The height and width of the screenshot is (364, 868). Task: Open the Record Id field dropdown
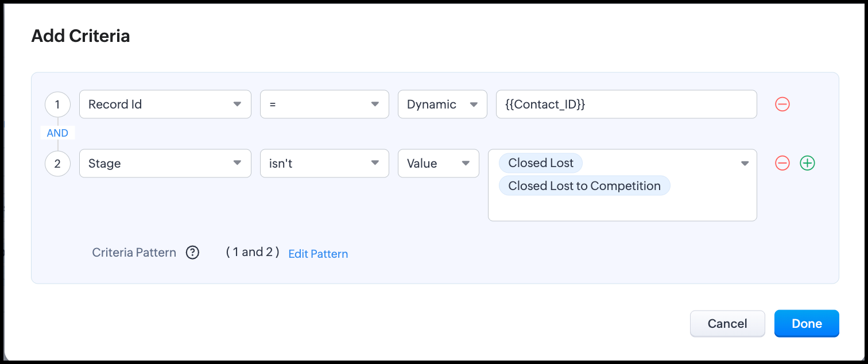165,104
